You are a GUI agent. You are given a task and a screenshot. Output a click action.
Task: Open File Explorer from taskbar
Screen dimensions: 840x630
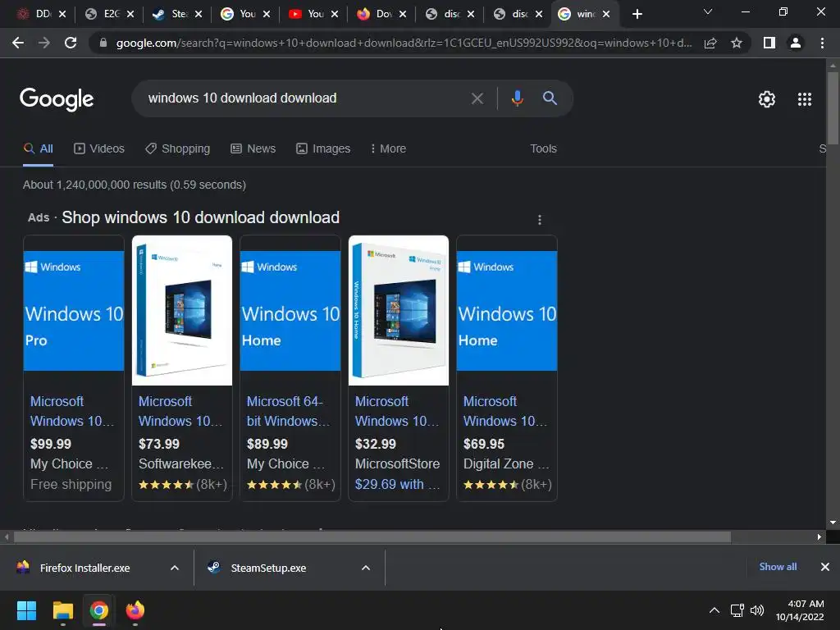pyautogui.click(x=62, y=610)
